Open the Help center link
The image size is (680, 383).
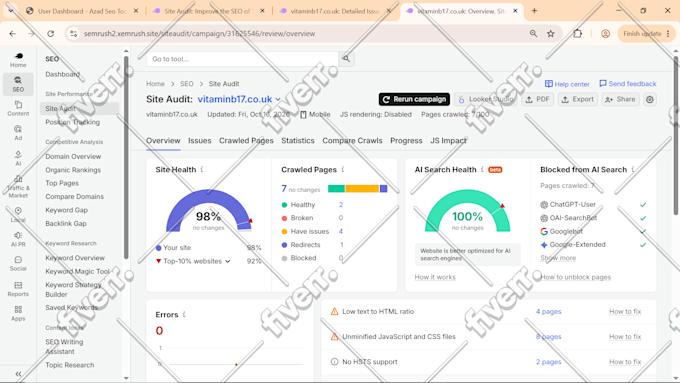click(567, 84)
